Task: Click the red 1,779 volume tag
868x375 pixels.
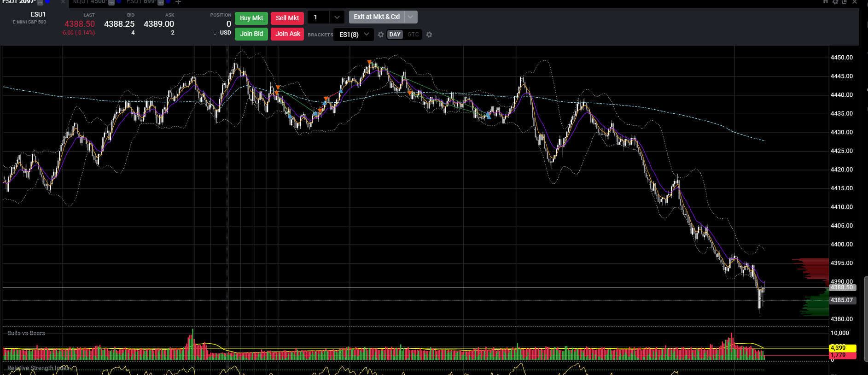Action: [x=842, y=356]
